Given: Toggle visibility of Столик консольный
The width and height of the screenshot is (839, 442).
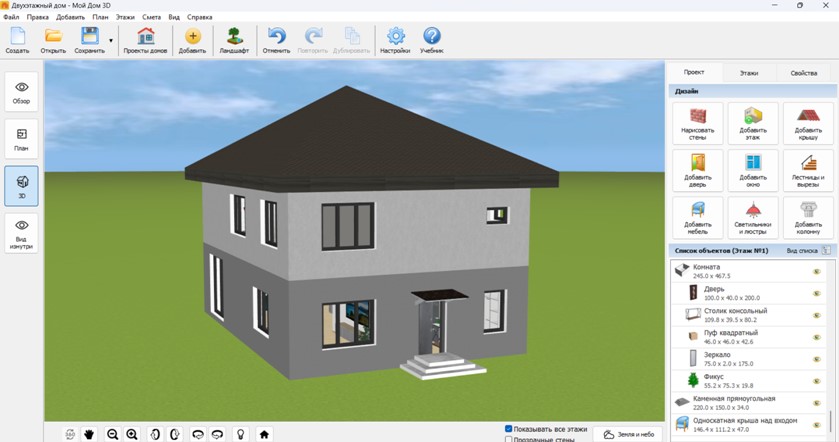Looking at the screenshot, I should (817, 315).
